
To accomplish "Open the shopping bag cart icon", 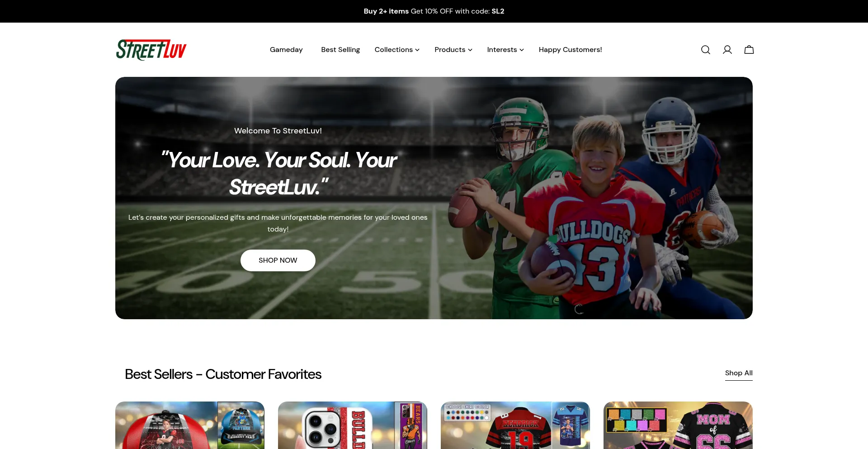I will [x=749, y=50].
